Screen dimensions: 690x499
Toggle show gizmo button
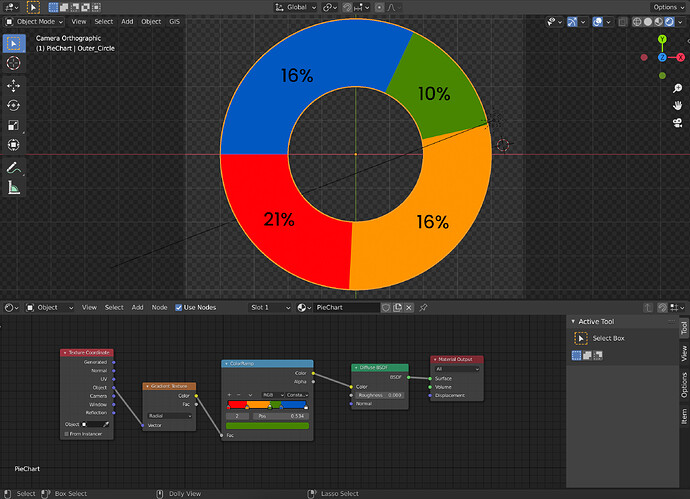coord(572,22)
